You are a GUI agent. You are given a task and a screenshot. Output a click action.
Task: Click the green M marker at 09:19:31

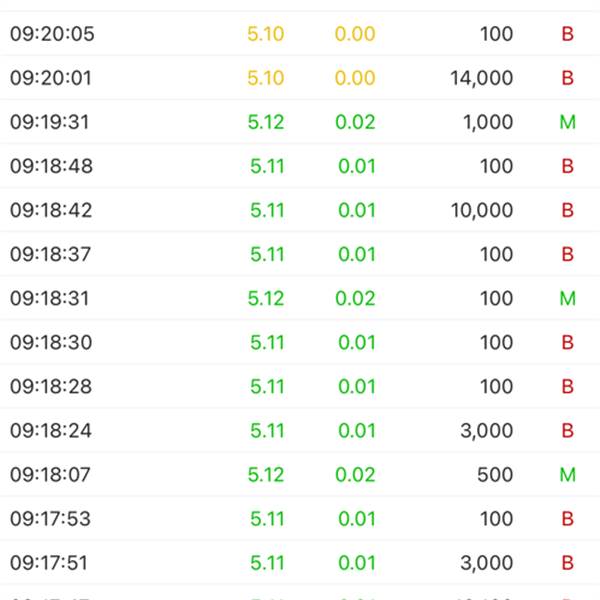tap(567, 122)
